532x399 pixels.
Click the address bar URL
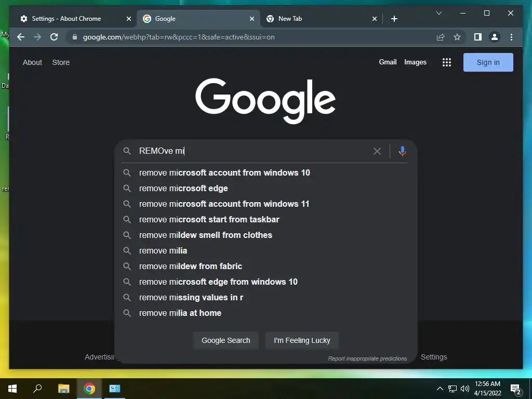tap(179, 37)
